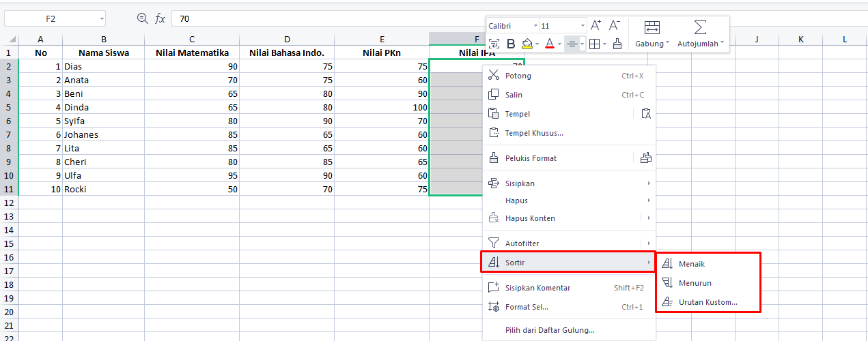Click the Nilai Matematika header cell
This screenshot has width=868, height=341.
point(192,53)
